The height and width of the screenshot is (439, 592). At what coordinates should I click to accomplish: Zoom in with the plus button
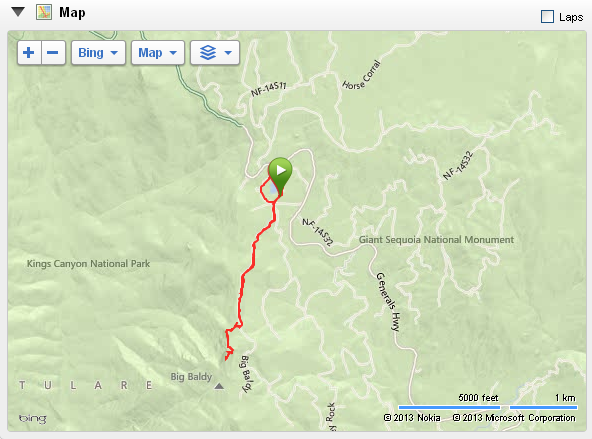pos(29,52)
